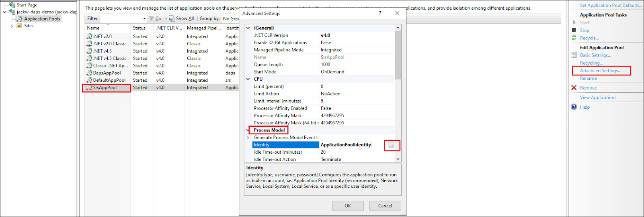Click the Stop task square icon
This screenshot has height=217, width=644.
574,30
